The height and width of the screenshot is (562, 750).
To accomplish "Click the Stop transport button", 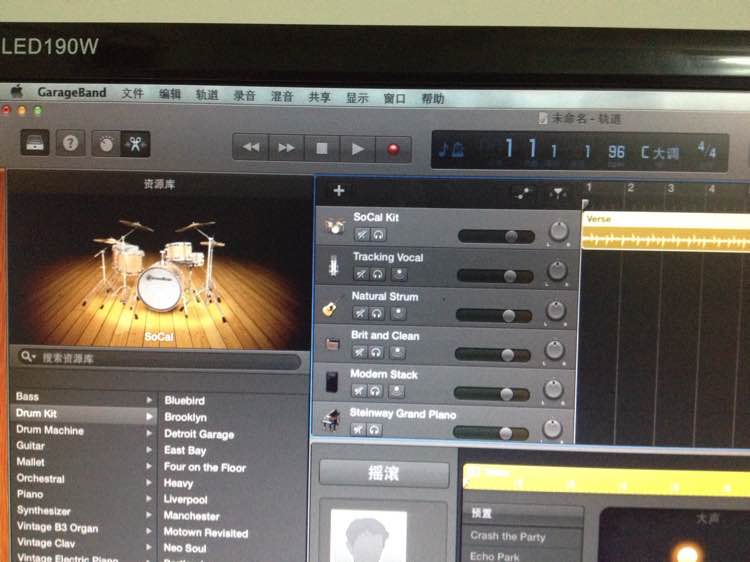I will (x=322, y=148).
